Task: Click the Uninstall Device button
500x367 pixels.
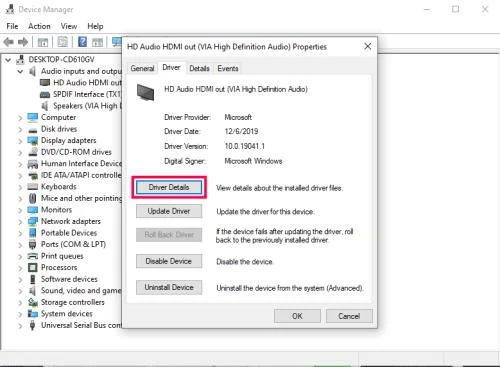Action: pos(169,287)
